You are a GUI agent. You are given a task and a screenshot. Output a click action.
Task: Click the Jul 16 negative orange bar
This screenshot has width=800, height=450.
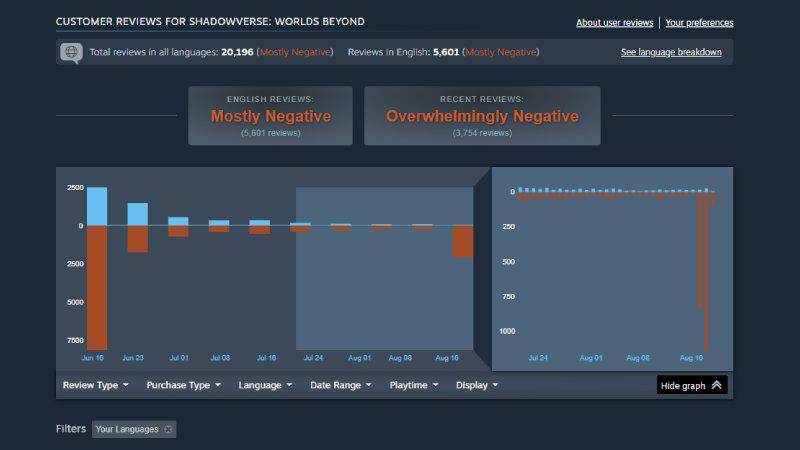pyautogui.click(x=260, y=230)
